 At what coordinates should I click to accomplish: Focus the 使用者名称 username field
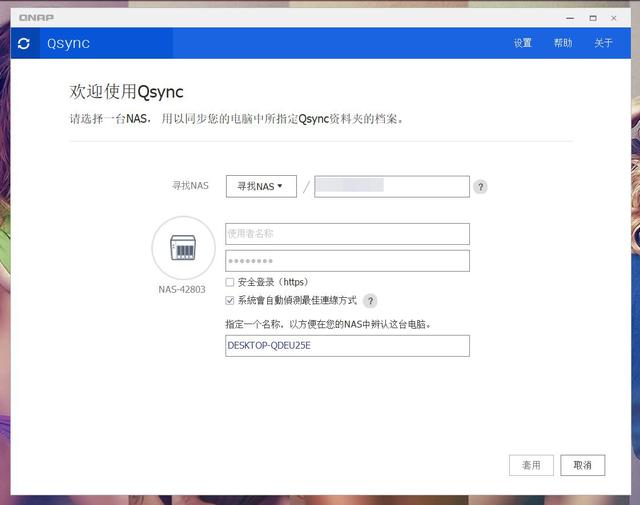[347, 234]
